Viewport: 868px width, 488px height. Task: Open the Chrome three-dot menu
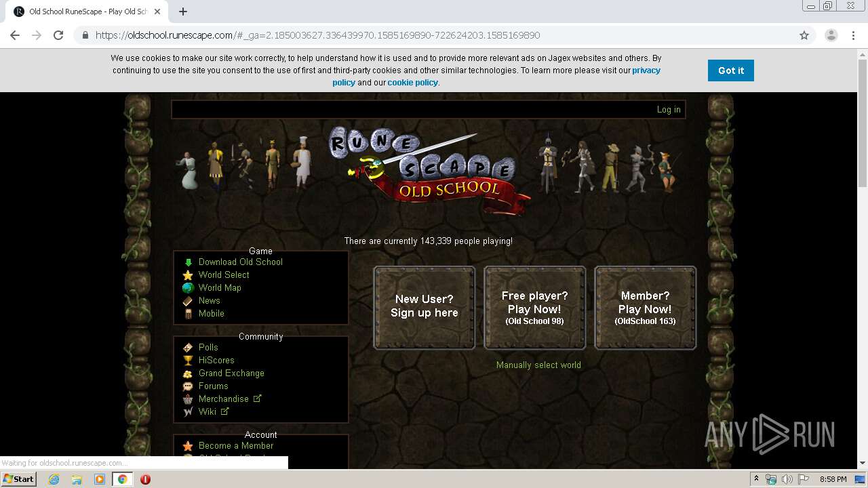point(853,35)
